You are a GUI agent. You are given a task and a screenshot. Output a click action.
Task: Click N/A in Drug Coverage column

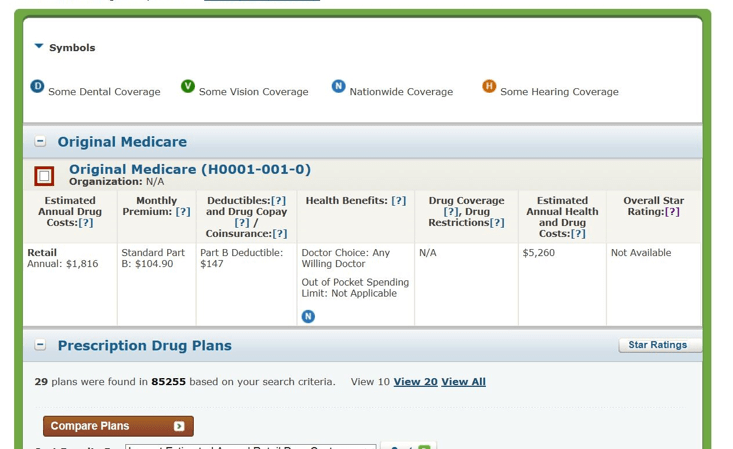click(x=427, y=253)
